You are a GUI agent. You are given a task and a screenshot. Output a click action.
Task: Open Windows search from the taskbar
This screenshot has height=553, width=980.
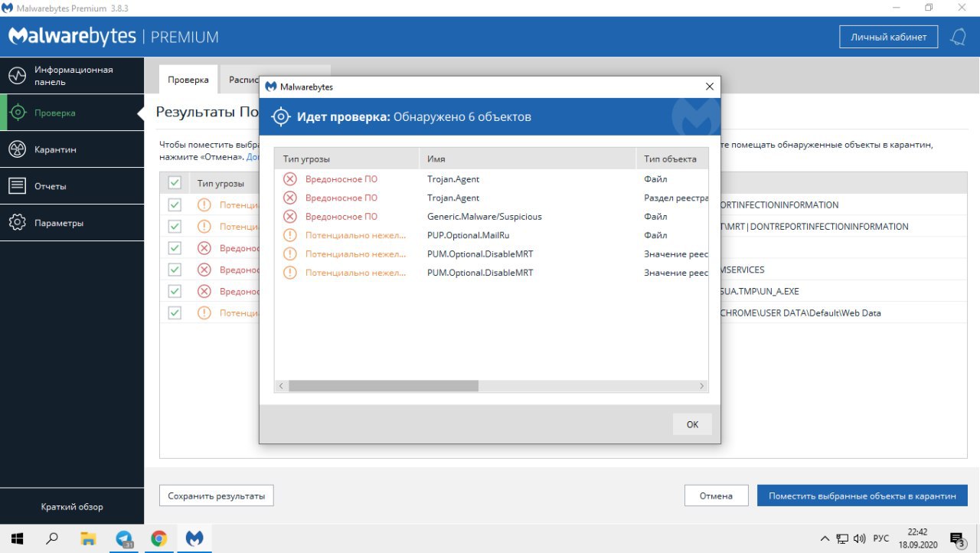click(x=52, y=538)
